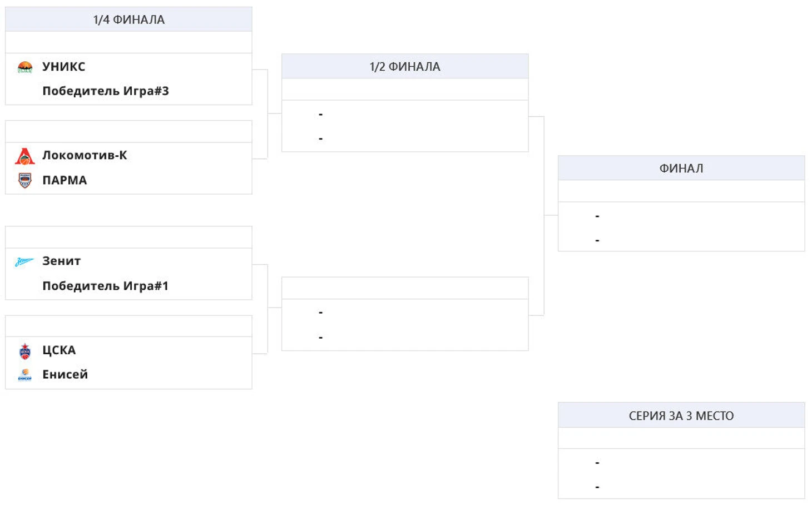Select the 1/2 ФИНАЛА header

tap(405, 67)
